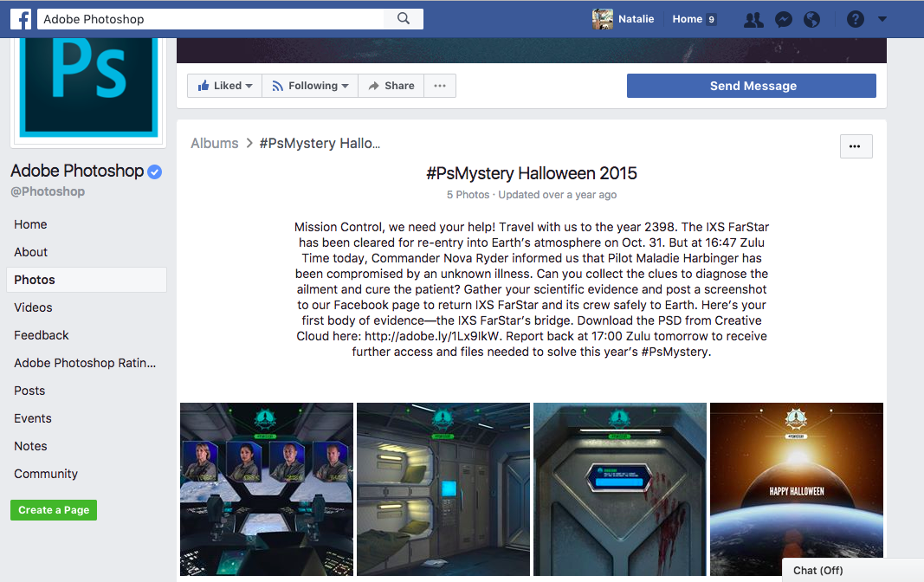The image size is (924, 582).
Task: Open the bunk beds quarters photo
Action: coord(443,489)
